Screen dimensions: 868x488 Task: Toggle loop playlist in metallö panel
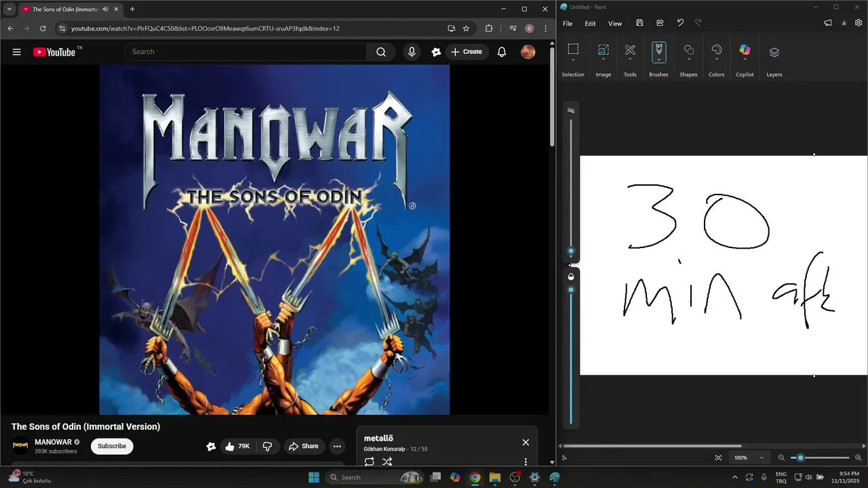click(x=370, y=462)
